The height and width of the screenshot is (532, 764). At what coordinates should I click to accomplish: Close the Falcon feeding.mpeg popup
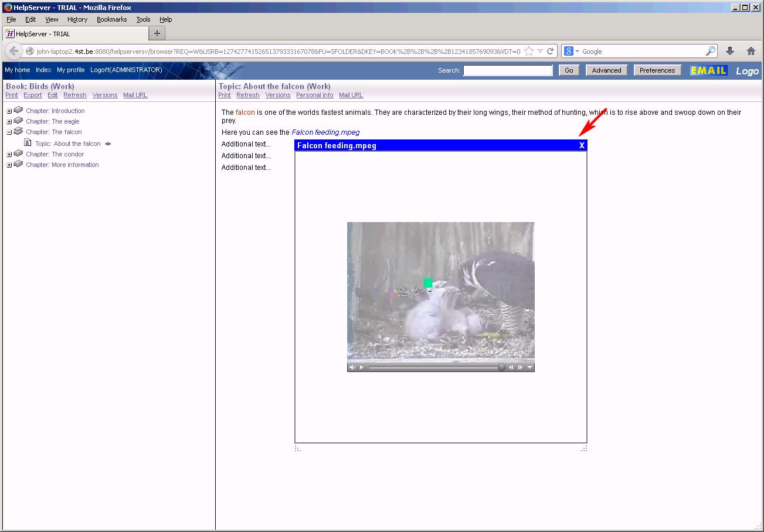pyautogui.click(x=582, y=145)
